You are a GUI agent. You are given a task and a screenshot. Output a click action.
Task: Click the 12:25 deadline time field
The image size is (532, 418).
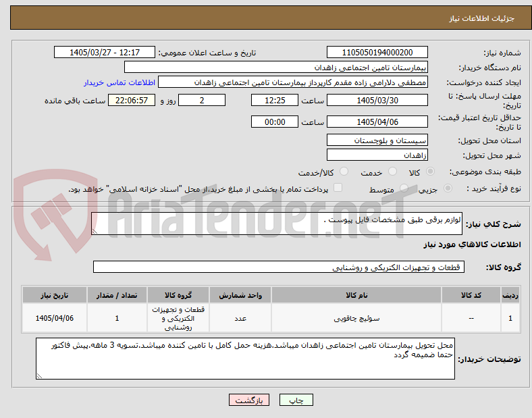[x=275, y=101]
